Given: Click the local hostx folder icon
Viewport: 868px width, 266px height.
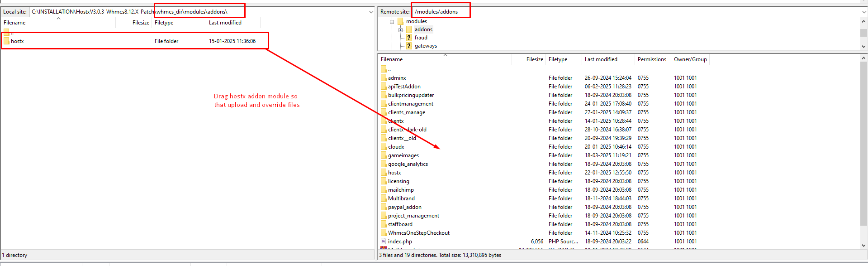Looking at the screenshot, I should tap(6, 41).
